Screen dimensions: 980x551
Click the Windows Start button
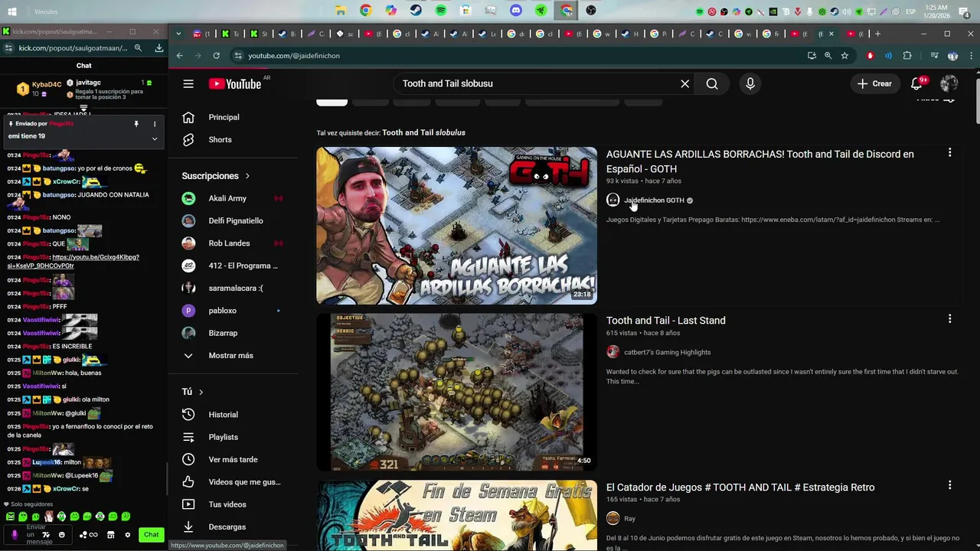tap(13, 11)
